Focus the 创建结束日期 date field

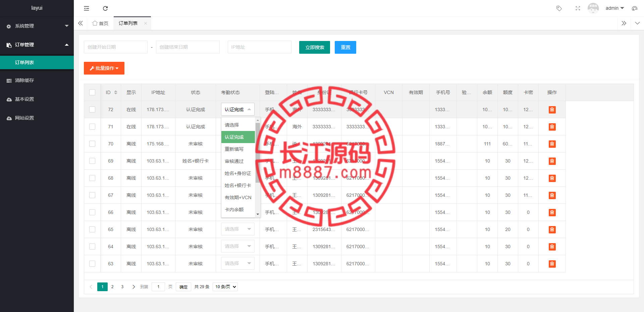point(188,47)
